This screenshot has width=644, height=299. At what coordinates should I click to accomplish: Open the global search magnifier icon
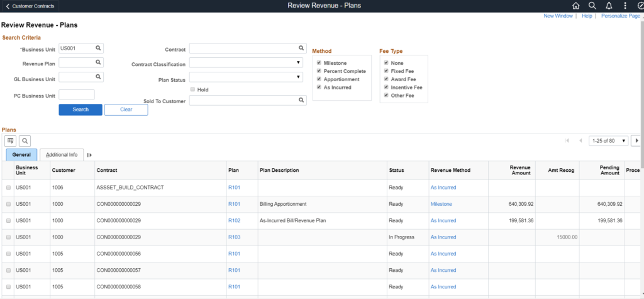[x=592, y=6]
